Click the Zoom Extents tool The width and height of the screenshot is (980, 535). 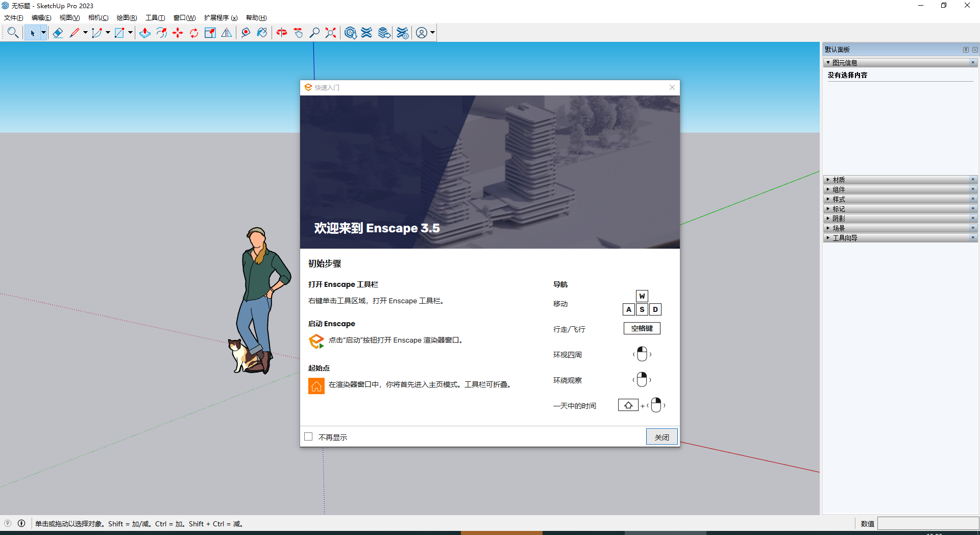[x=330, y=32]
